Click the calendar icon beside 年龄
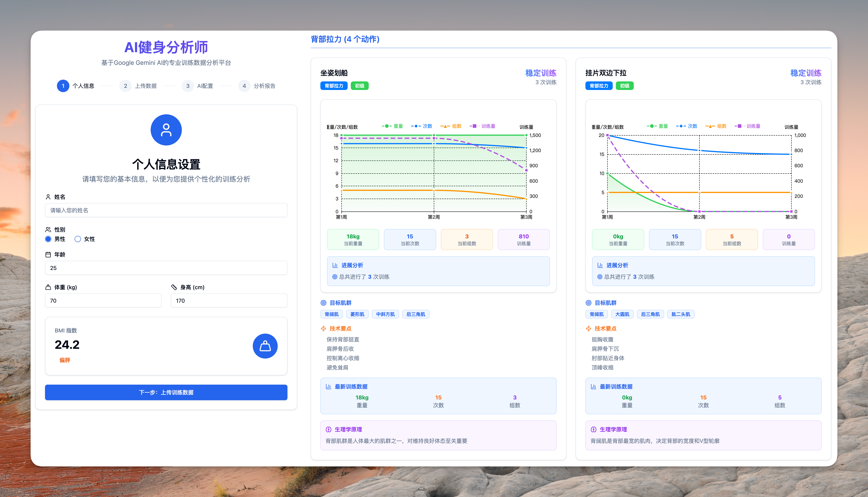The image size is (868, 497). (x=48, y=255)
